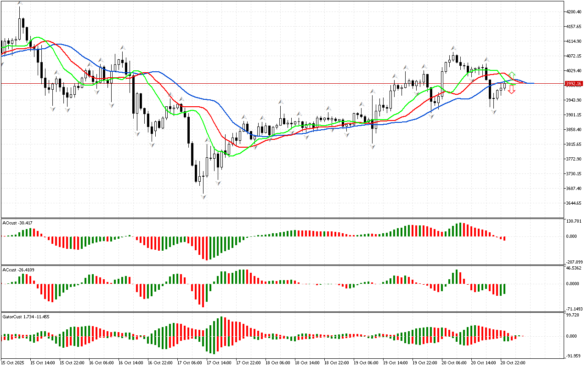Select the up fractal above the chart's highest candle
The image size is (588, 368).
pyautogui.click(x=20, y=3)
